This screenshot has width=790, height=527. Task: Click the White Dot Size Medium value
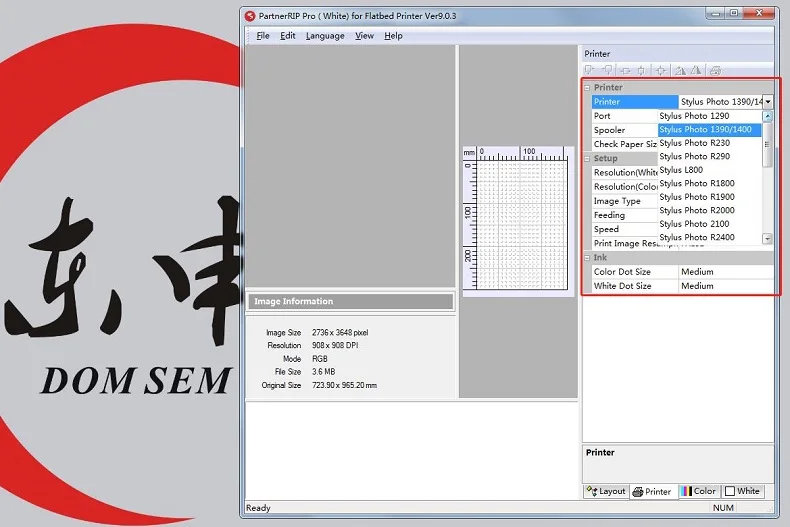(x=726, y=286)
